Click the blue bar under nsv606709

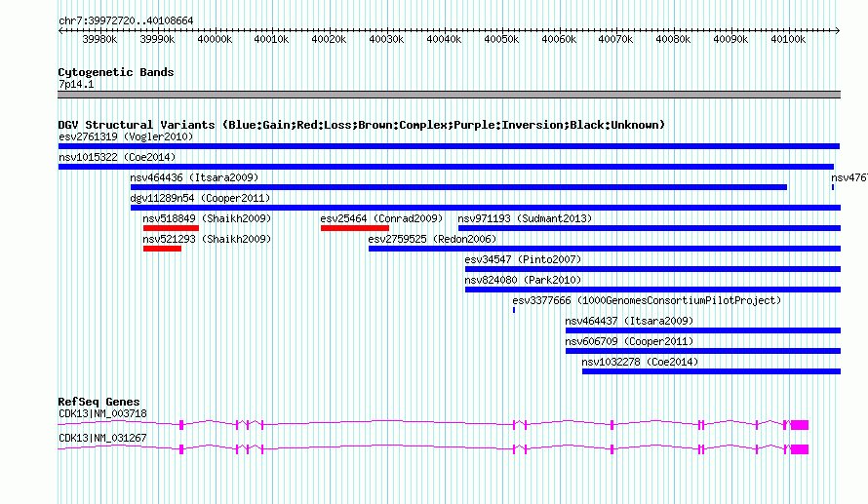coord(703,351)
